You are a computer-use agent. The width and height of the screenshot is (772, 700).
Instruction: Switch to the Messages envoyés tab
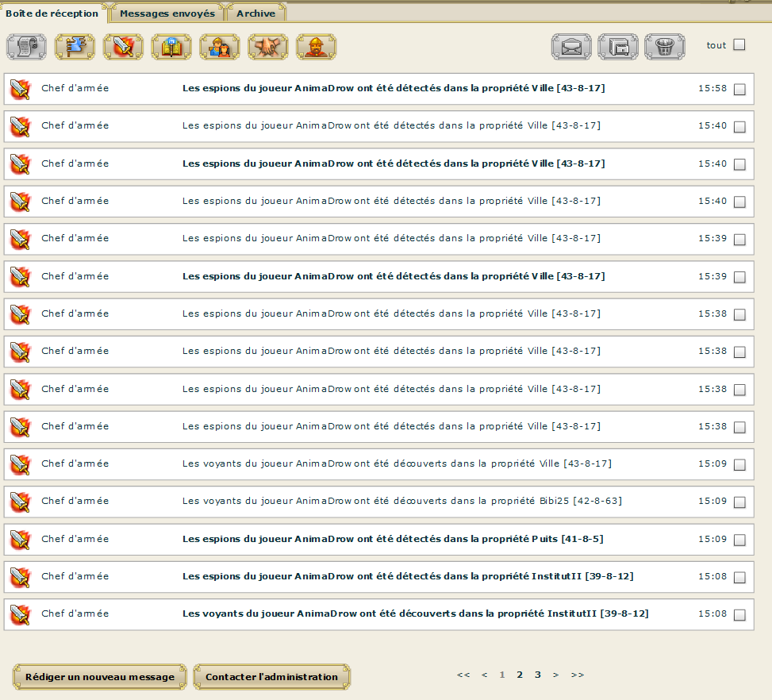(x=167, y=13)
